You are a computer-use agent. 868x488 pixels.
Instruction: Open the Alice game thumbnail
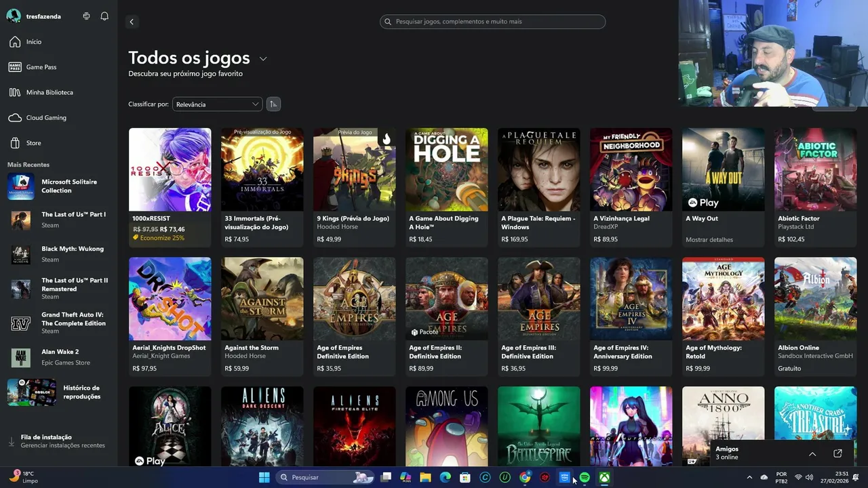[x=170, y=426]
